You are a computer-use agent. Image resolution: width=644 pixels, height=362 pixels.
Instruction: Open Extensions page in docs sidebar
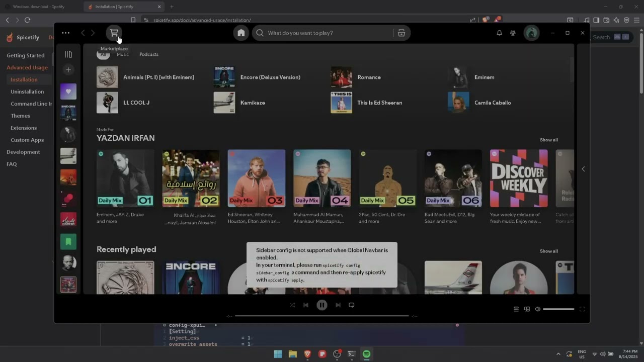click(x=24, y=128)
